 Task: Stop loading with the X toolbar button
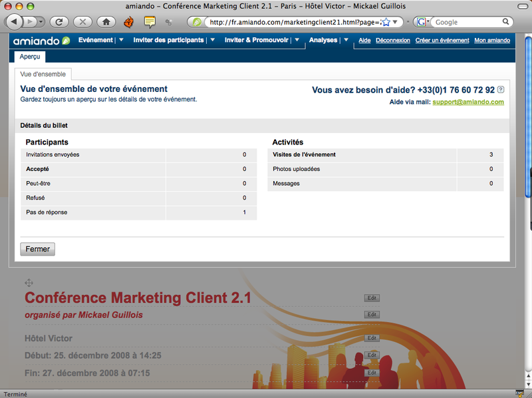pos(82,22)
